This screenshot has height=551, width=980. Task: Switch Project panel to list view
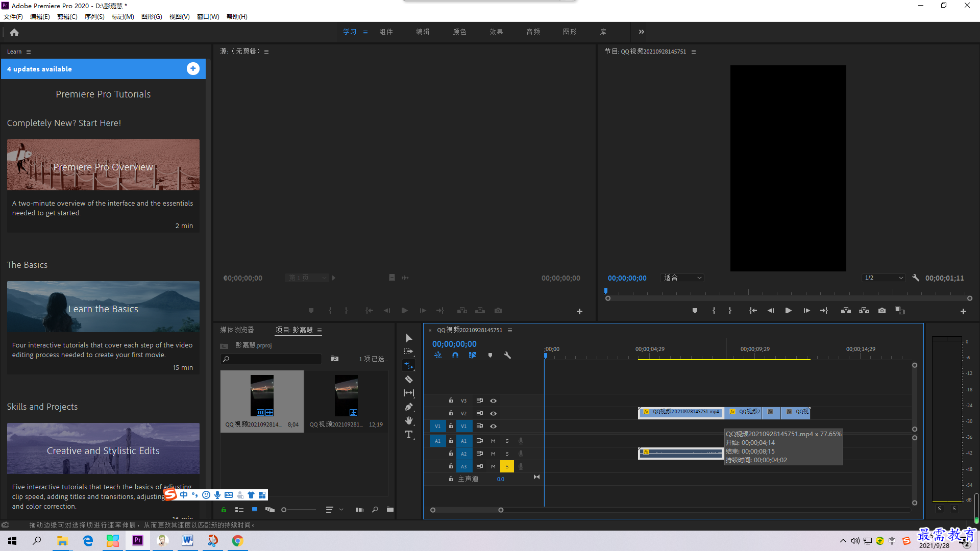(239, 510)
